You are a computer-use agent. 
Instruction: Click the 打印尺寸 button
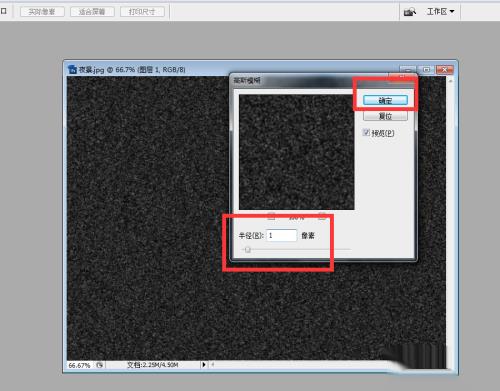point(142,12)
